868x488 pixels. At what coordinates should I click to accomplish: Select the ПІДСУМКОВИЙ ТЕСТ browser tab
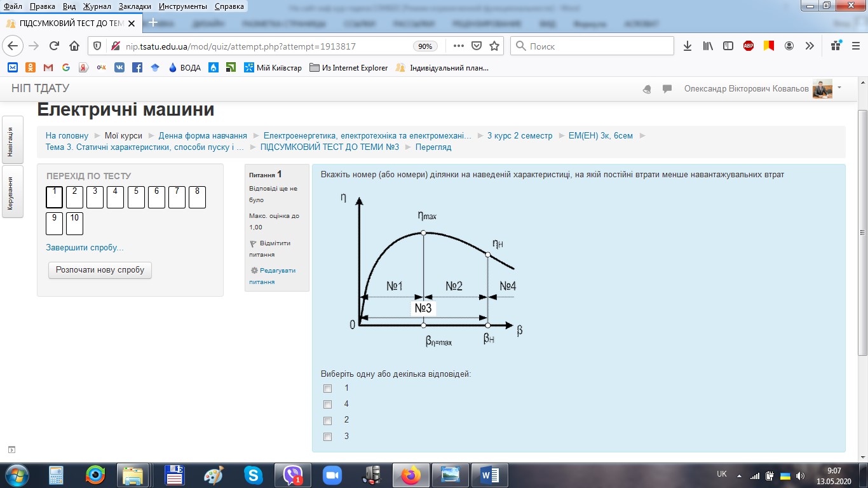coord(71,24)
